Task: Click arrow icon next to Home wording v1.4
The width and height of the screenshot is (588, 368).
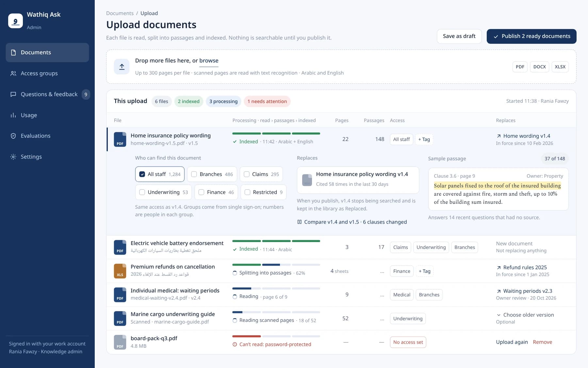Action: [x=499, y=136]
